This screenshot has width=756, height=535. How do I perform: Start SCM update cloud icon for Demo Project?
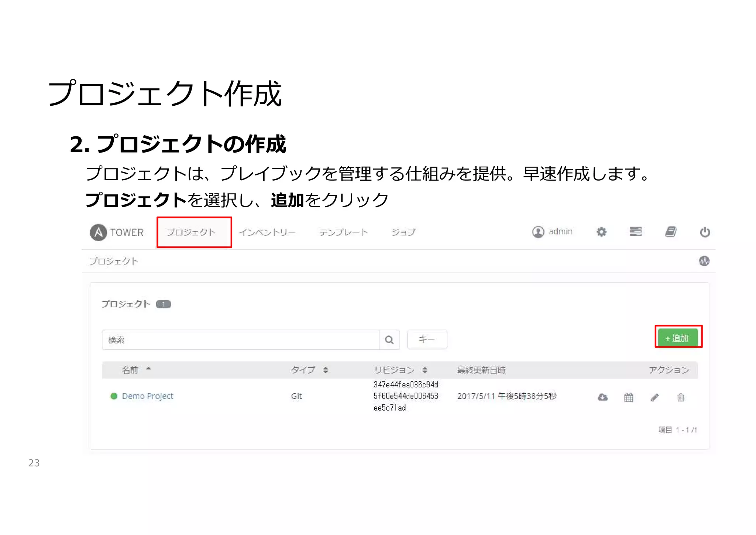(603, 397)
